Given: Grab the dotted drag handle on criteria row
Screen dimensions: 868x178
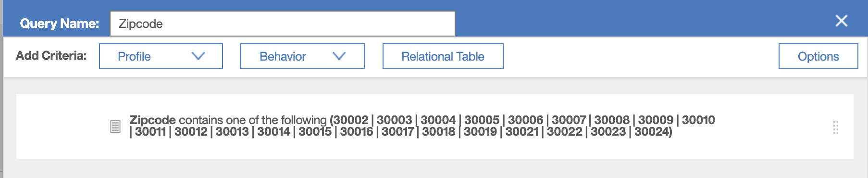Looking at the screenshot, I should click(x=836, y=127).
